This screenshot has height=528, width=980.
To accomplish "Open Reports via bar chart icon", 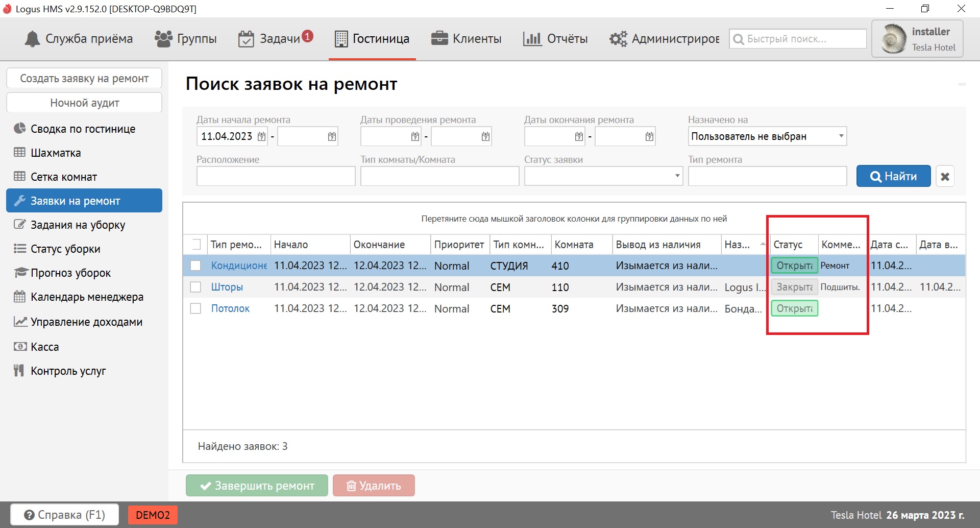I will (x=532, y=39).
